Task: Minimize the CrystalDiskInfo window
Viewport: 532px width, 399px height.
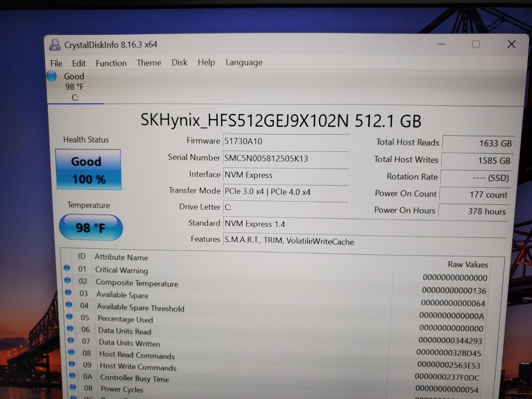Action: pos(441,44)
